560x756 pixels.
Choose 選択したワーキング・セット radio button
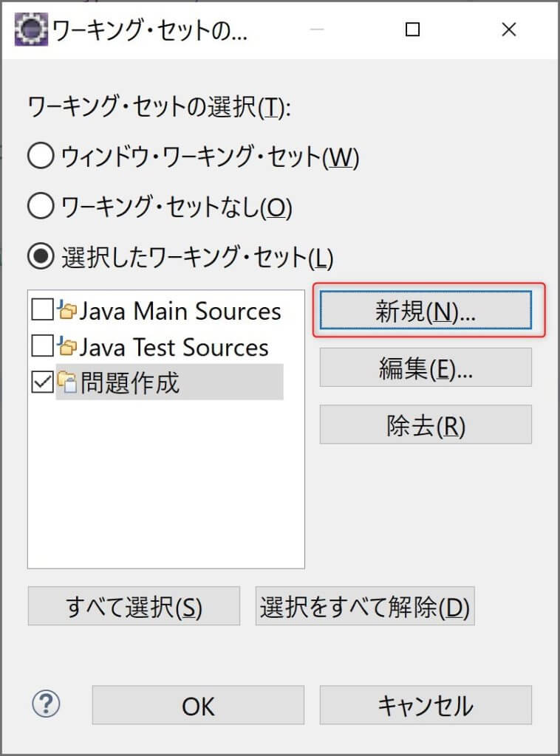tap(41, 256)
